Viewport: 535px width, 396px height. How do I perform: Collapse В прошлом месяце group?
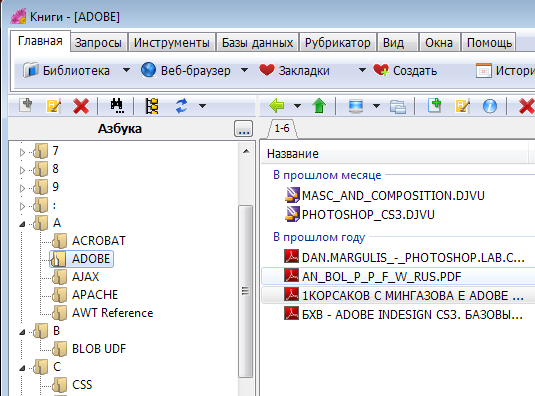click(327, 175)
